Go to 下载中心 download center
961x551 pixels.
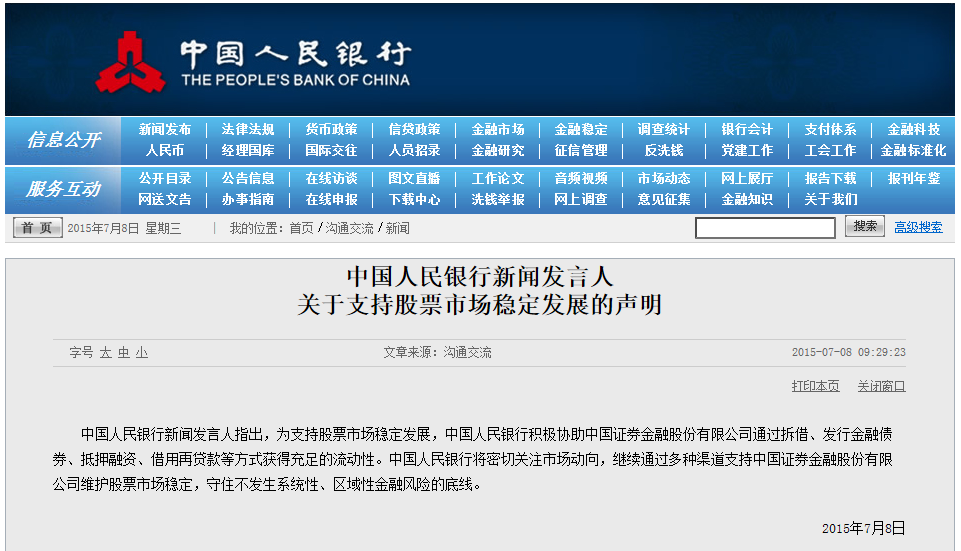(x=414, y=200)
